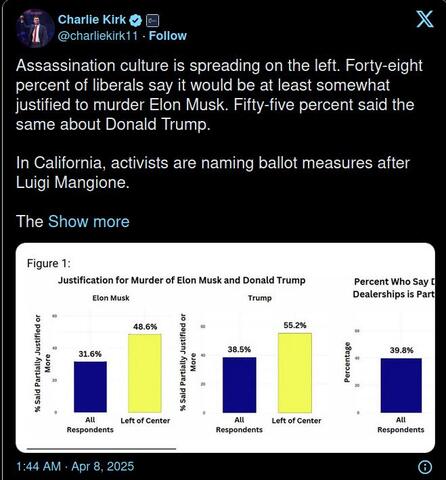Expand the tweet with Show more

click(x=89, y=221)
